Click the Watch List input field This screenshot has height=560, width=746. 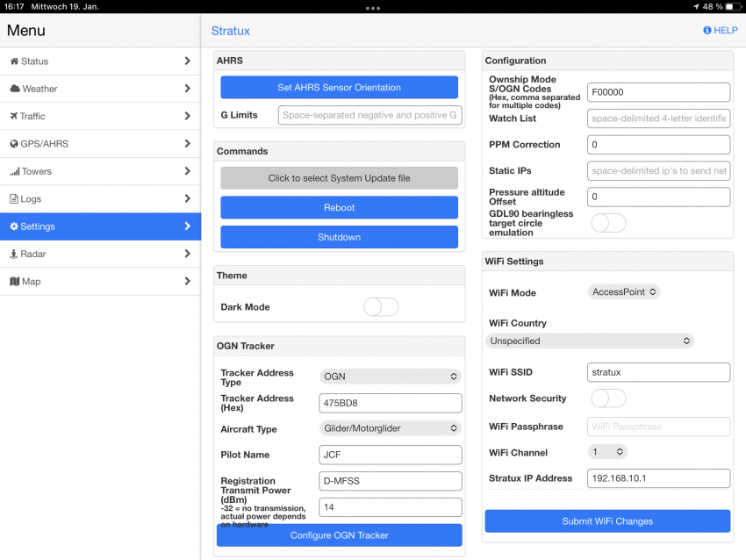[x=658, y=118]
